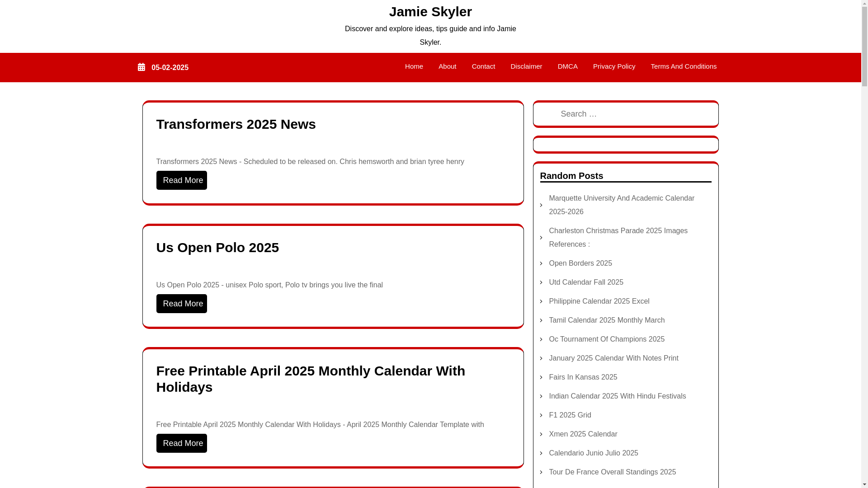This screenshot has width=868, height=488.
Task: Click the Jamie Skyler site title
Action: point(430,12)
